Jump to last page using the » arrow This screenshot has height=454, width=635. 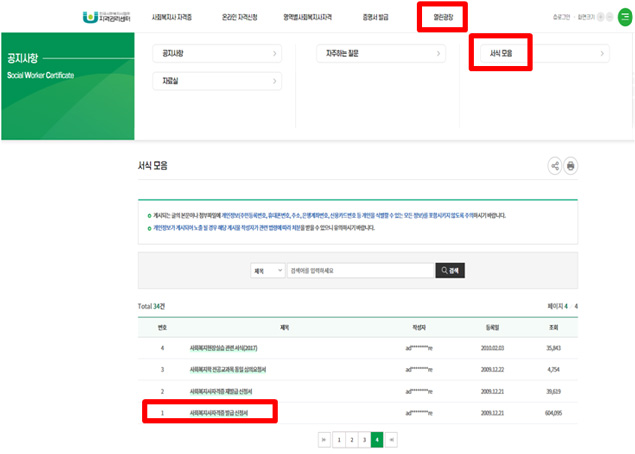click(391, 439)
